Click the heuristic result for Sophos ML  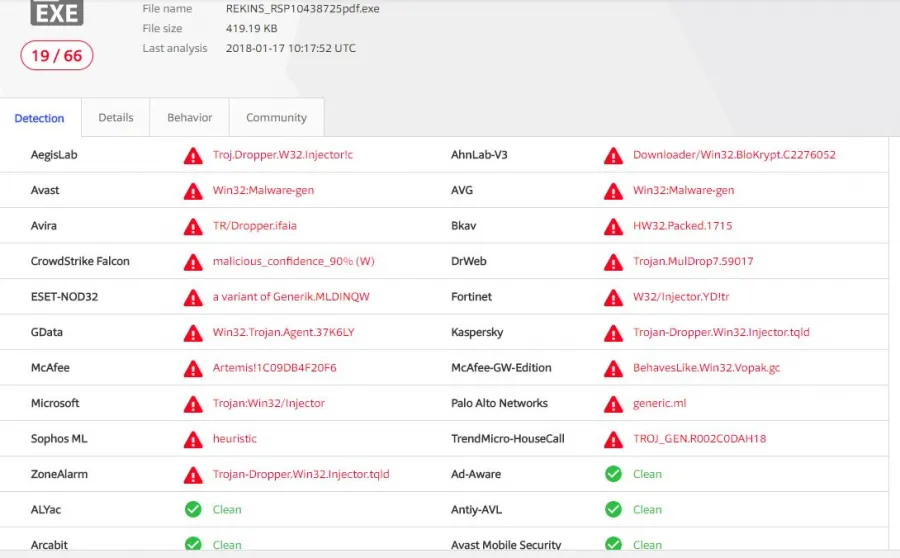coord(235,439)
